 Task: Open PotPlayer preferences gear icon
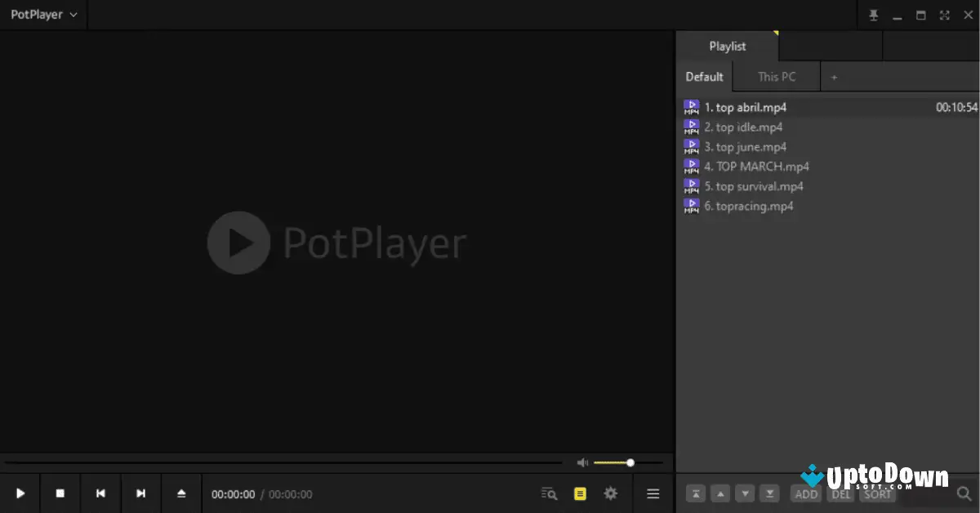click(610, 493)
